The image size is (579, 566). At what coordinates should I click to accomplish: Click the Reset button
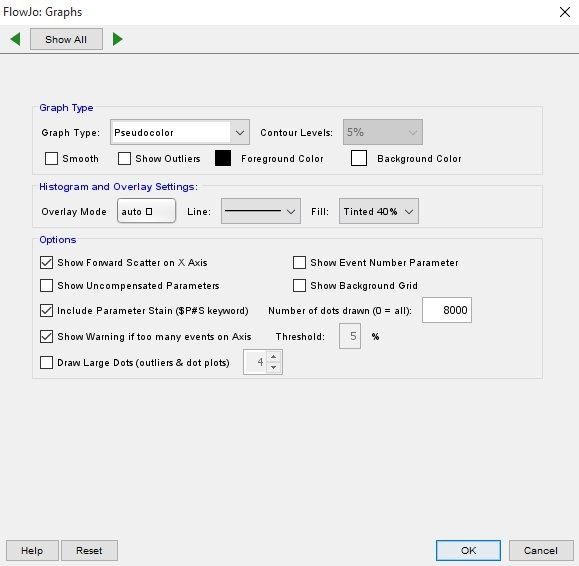89,550
